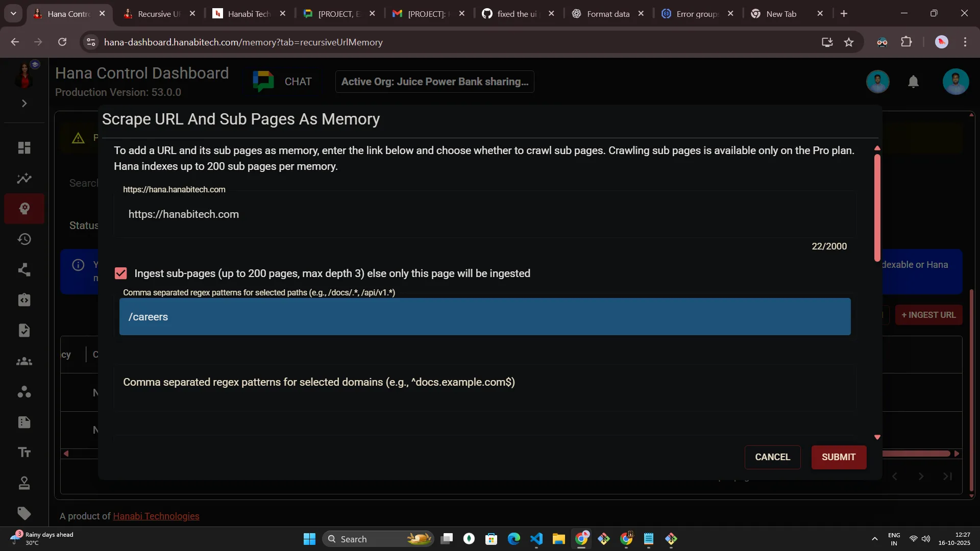Open the analytics trend icon in sidebar
The height and width of the screenshot is (551, 980).
[24, 179]
